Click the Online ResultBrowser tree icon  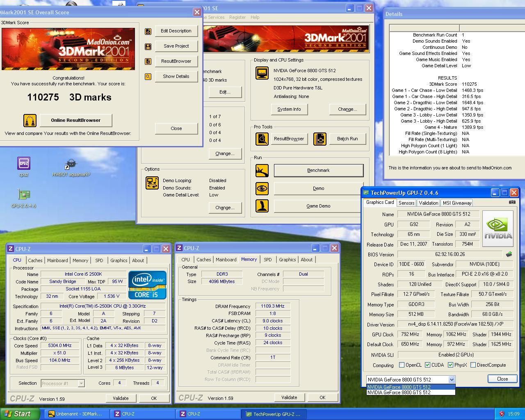coord(30,121)
